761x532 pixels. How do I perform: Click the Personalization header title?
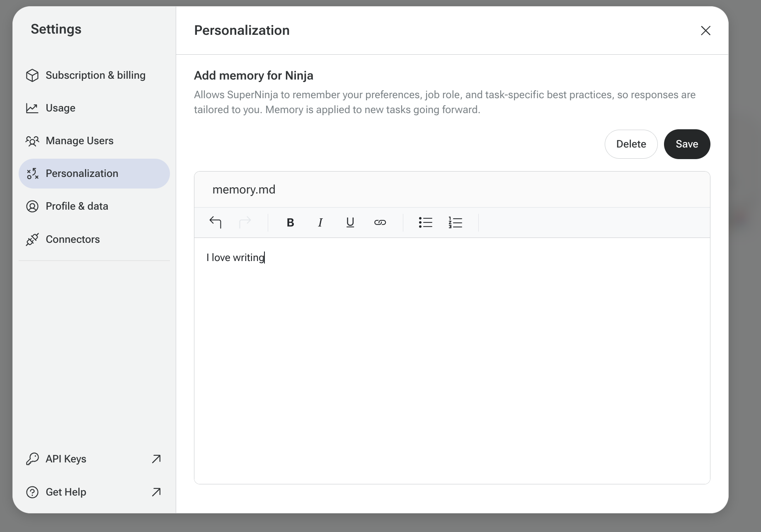click(242, 30)
